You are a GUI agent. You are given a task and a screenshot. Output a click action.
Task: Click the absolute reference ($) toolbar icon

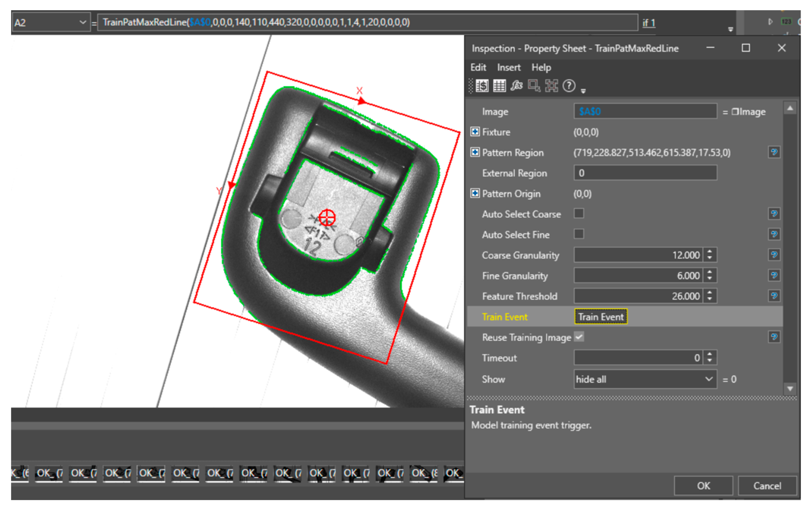pos(482,86)
